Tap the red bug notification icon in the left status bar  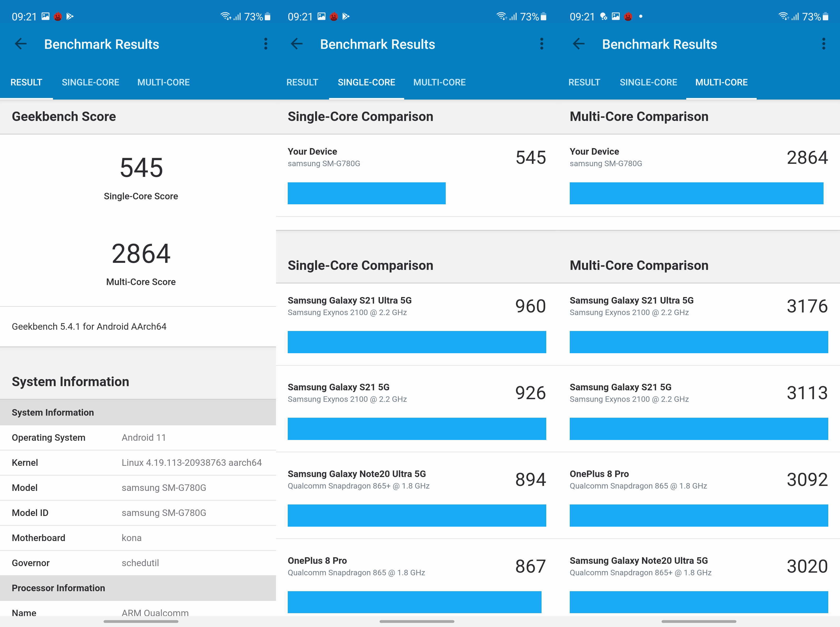pos(58,17)
